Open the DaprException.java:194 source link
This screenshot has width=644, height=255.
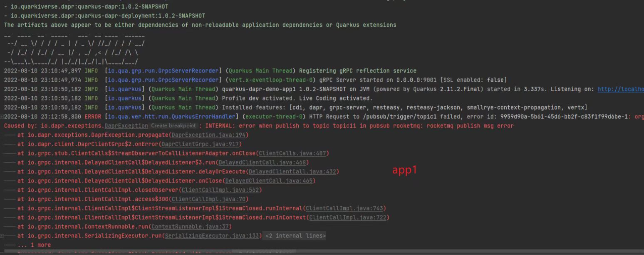click(209, 135)
